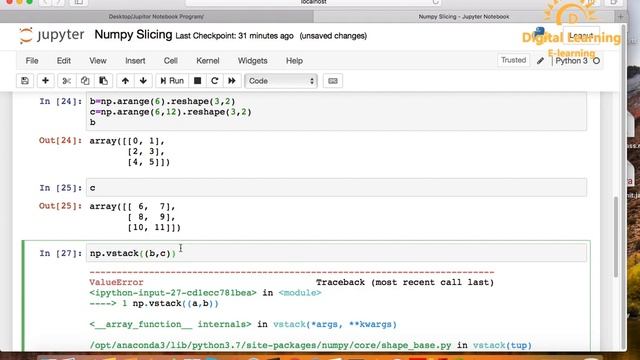The image size is (640, 360).
Task: Move the selected cell down with the arrow
Action: (143, 81)
